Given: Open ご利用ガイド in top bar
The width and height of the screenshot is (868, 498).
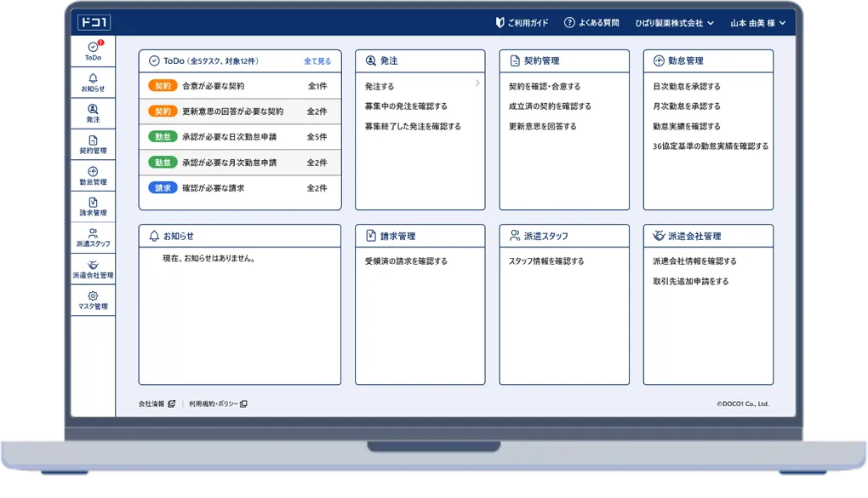Looking at the screenshot, I should (x=522, y=23).
